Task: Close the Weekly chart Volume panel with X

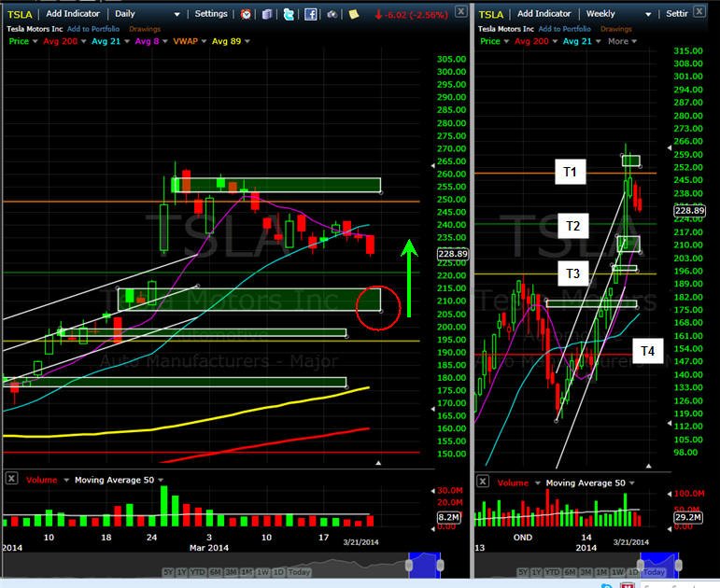Action: coord(483,482)
